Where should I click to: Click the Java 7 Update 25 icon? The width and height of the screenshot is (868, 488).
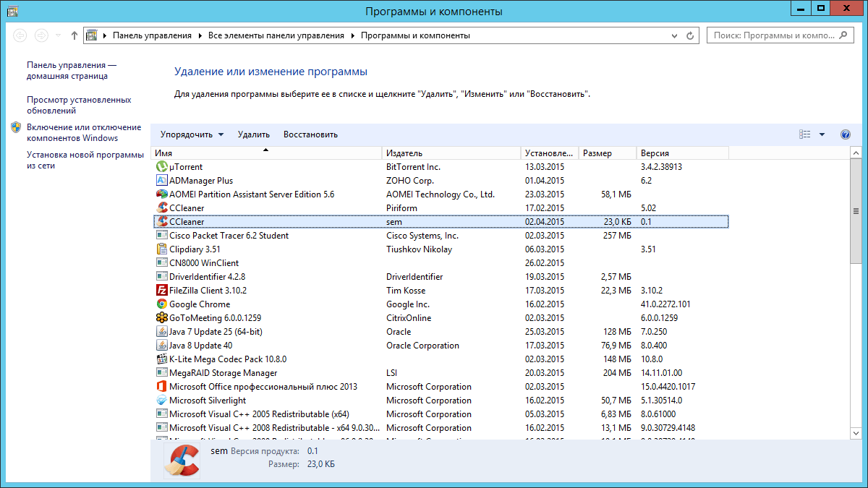click(x=162, y=332)
